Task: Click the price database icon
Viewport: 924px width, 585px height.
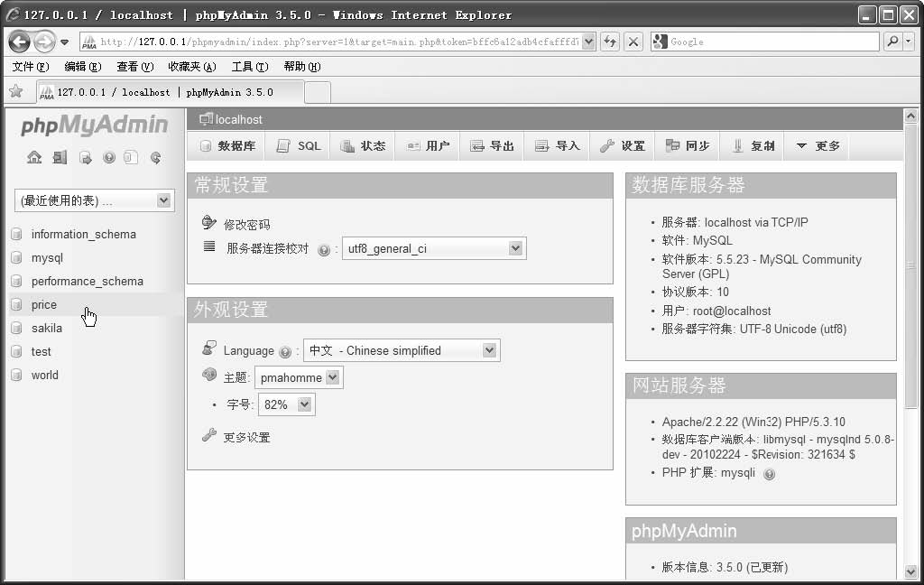Action: pos(16,304)
